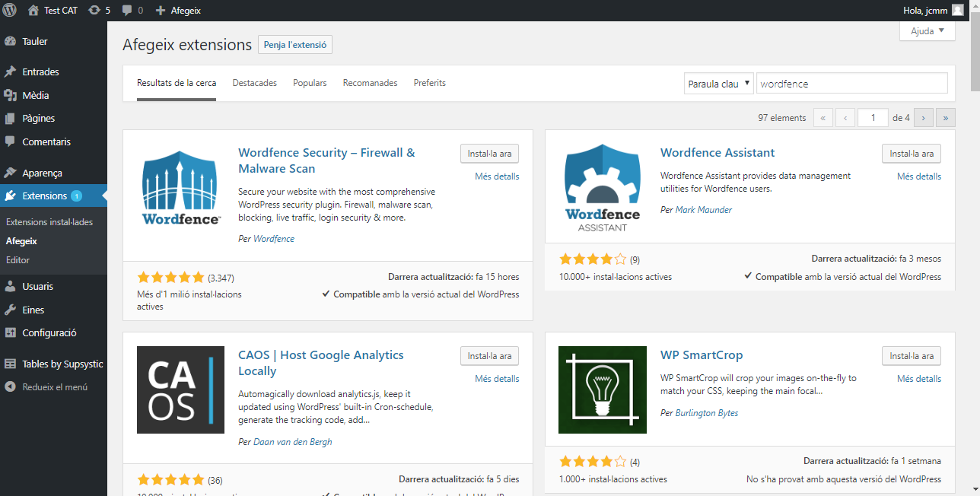Click the Wordfence Assistant plugin logo
980x496 pixels.
click(603, 188)
